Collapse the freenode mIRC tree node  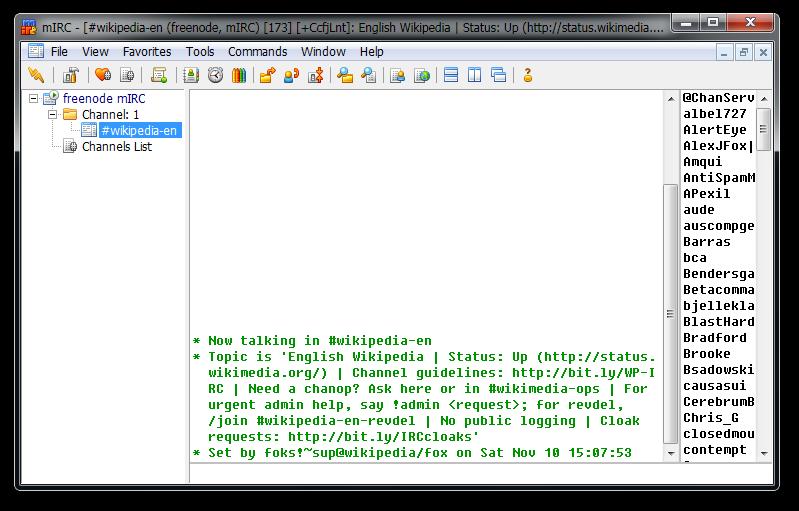tap(34, 98)
